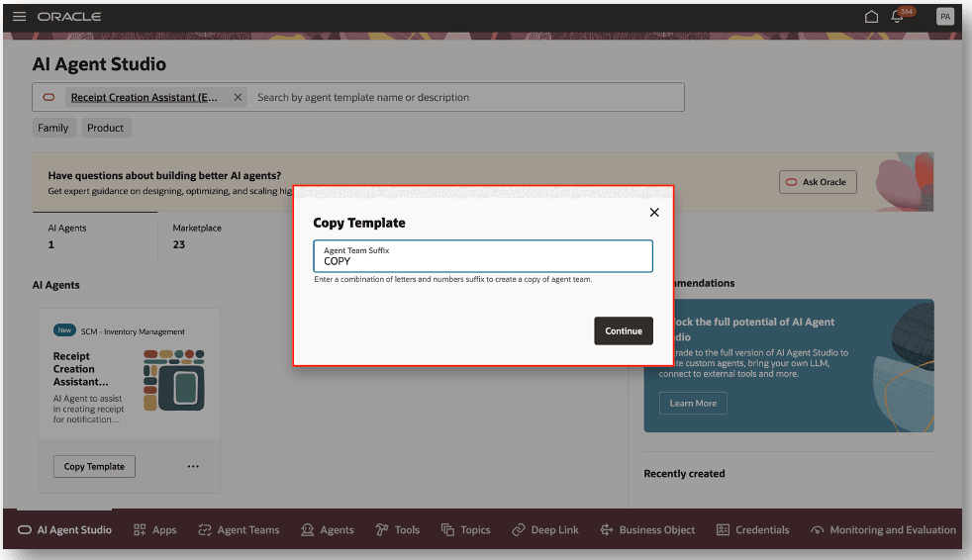Click the Agent Teams icon
Viewport: 972px width, 560px height.
pyautogui.click(x=205, y=529)
